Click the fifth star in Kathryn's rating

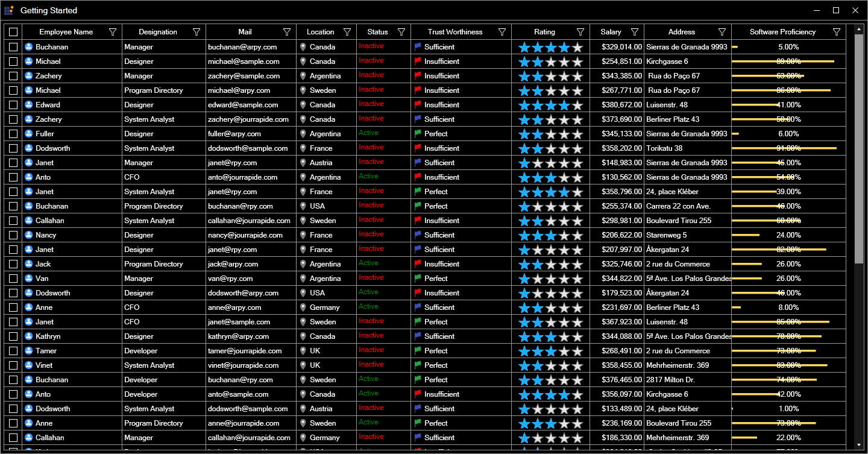[x=577, y=336]
